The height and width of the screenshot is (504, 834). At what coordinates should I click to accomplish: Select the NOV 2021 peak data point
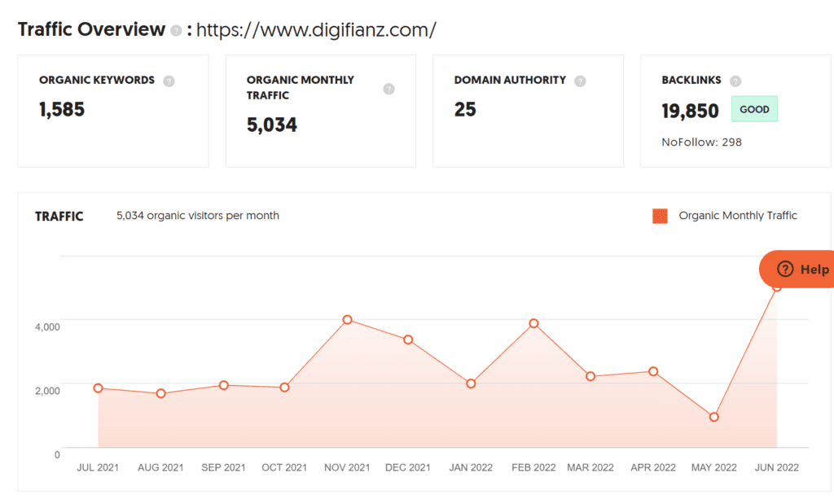[x=347, y=319]
